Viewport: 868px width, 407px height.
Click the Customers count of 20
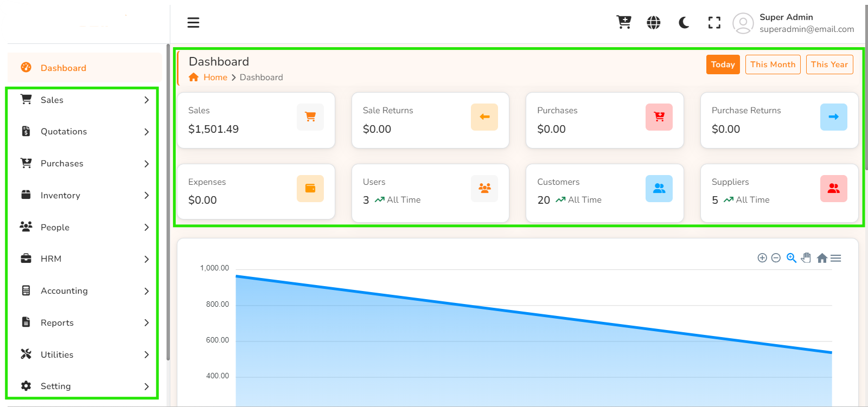coord(544,200)
